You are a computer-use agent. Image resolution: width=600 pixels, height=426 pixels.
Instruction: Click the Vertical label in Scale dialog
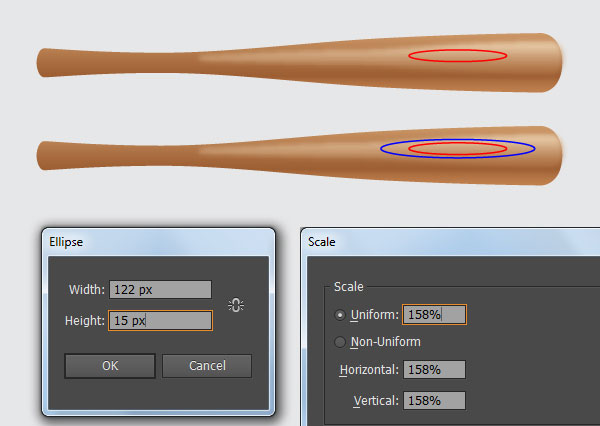coord(376,401)
